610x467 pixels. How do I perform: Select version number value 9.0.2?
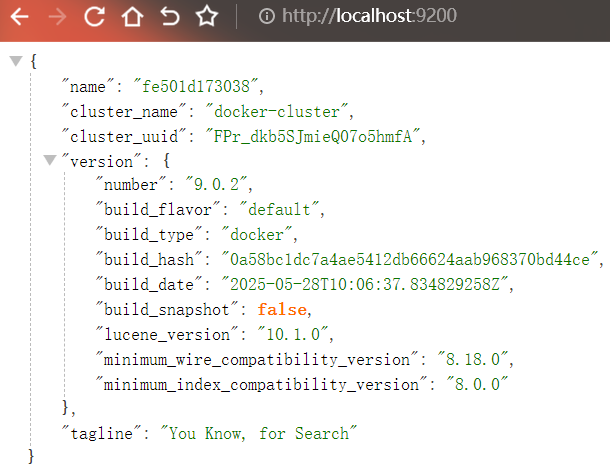(216, 184)
